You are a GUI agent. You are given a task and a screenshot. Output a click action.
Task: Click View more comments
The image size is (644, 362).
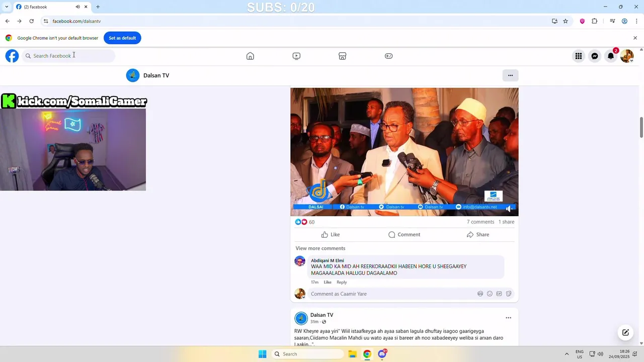click(x=320, y=248)
